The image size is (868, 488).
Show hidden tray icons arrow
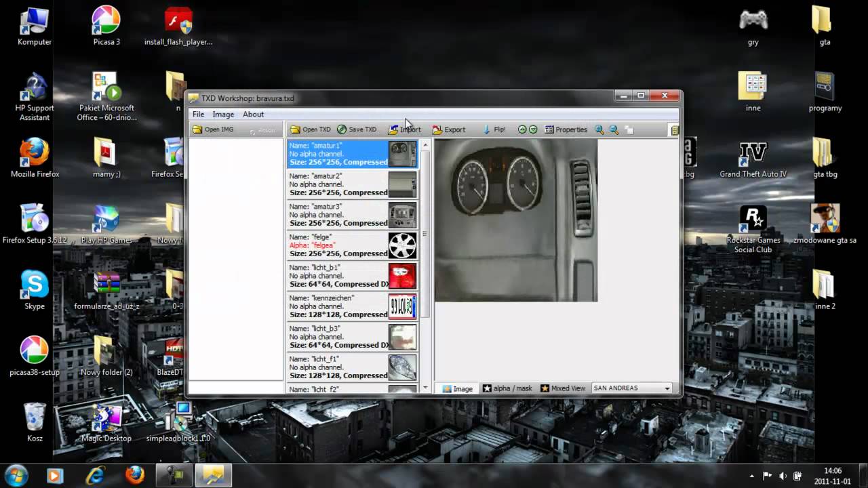point(751,476)
